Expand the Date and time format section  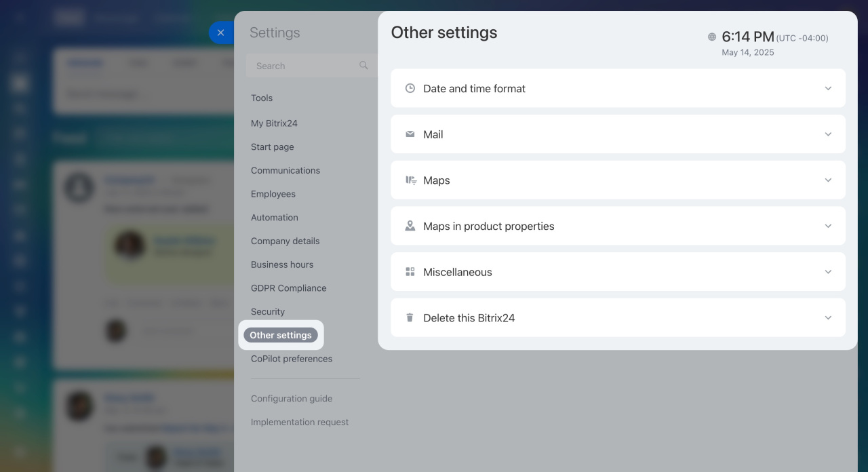pyautogui.click(x=828, y=88)
